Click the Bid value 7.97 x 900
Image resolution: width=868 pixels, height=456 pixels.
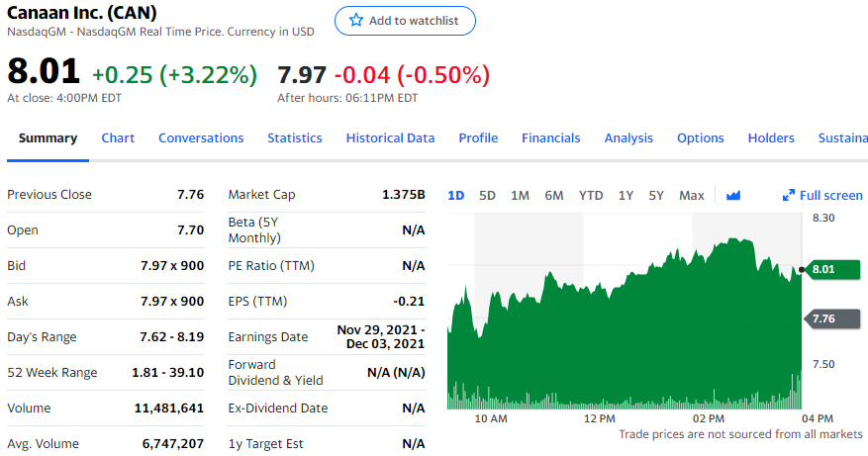pos(172,266)
